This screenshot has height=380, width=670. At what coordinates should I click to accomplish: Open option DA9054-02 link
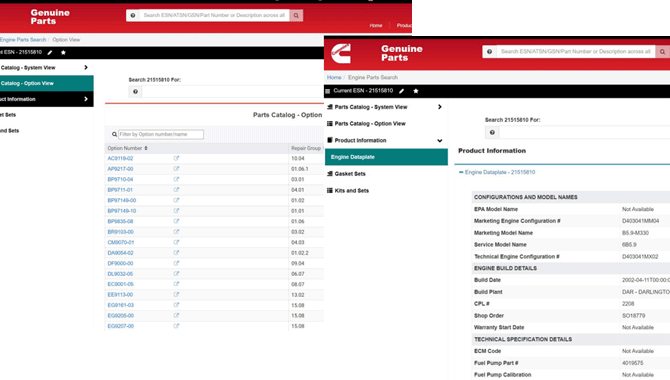(x=120, y=253)
